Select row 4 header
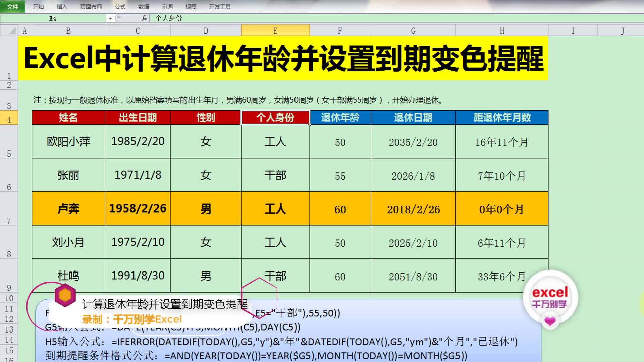 click(x=9, y=118)
